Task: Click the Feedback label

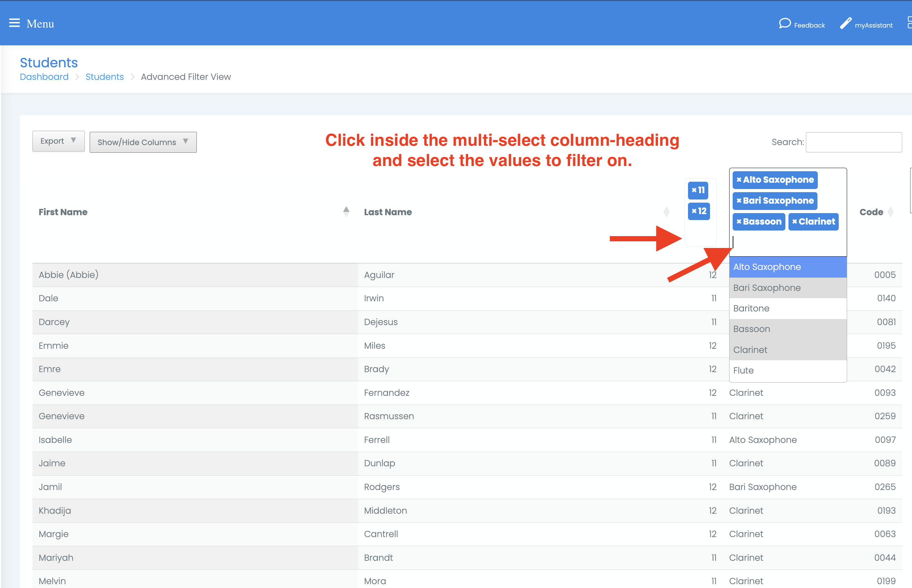Action: click(809, 25)
